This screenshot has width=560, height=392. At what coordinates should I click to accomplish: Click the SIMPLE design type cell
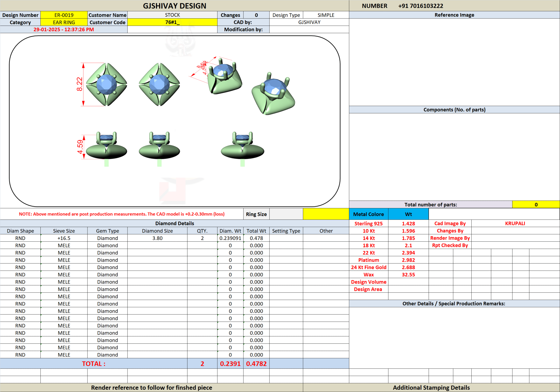click(326, 15)
